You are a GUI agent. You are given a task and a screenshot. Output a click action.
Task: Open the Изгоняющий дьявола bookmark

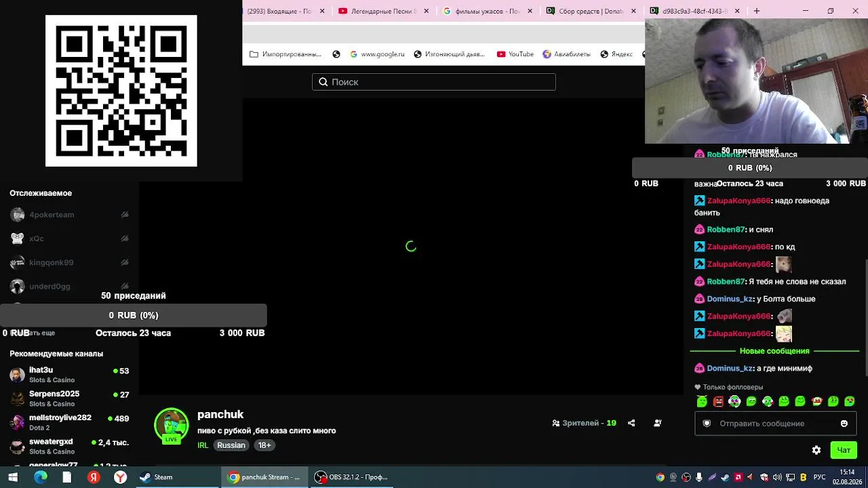[449, 54]
